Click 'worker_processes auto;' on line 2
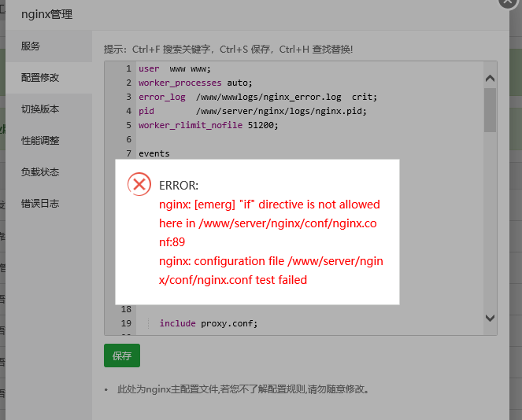Viewport: 522px width, 420px height. [195, 83]
